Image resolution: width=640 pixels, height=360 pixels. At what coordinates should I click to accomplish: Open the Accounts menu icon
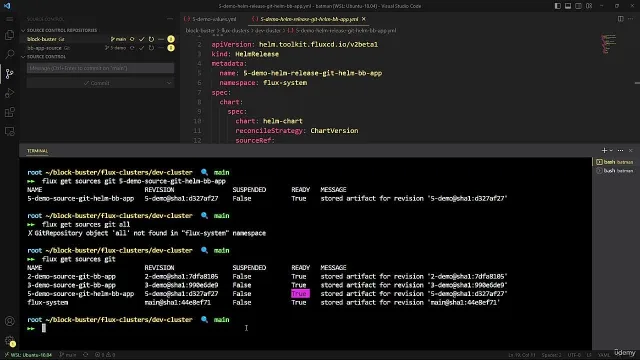[x=9, y=321]
